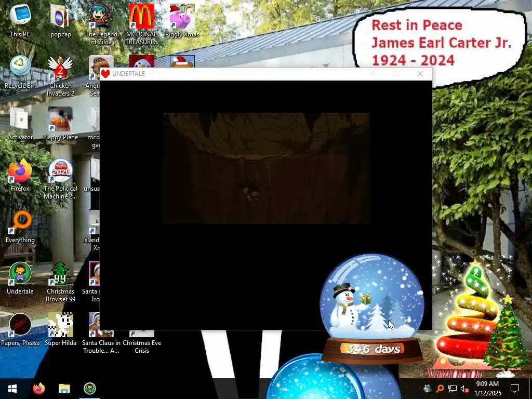Open File Explorer from the taskbar
This screenshot has width=532, height=399.
(x=64, y=389)
